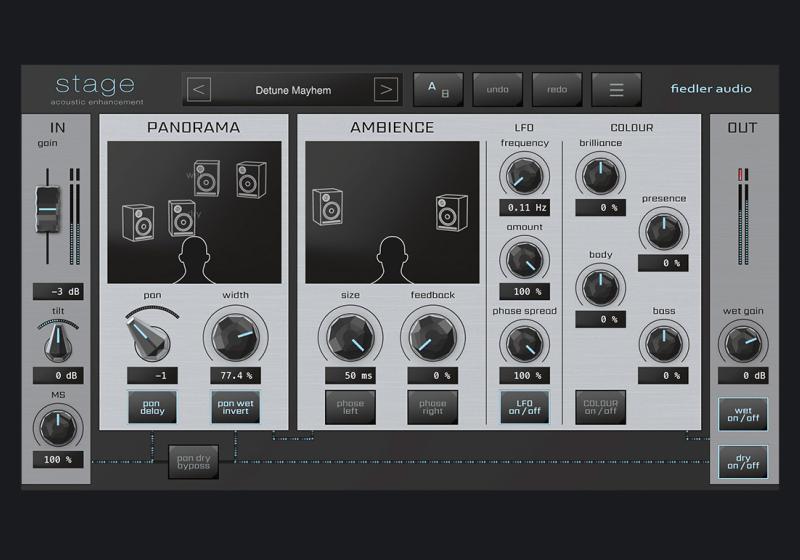Select the right speaker in Ambience display

(x=452, y=213)
